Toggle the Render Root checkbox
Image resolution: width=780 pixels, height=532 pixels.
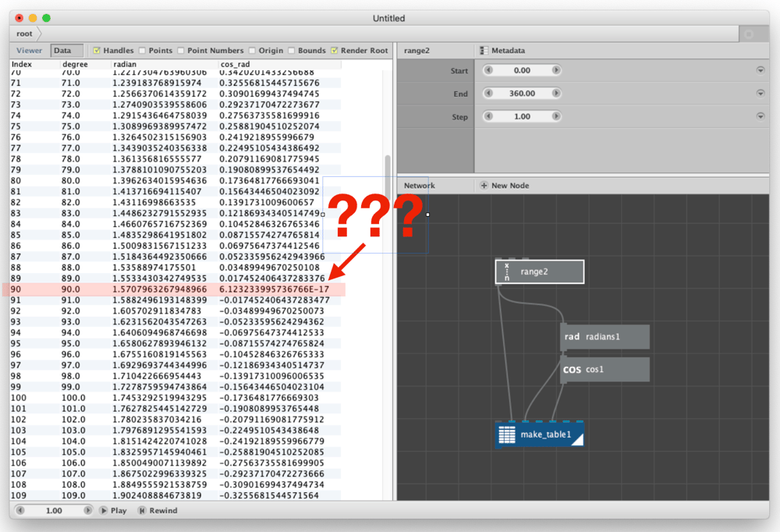click(x=335, y=50)
